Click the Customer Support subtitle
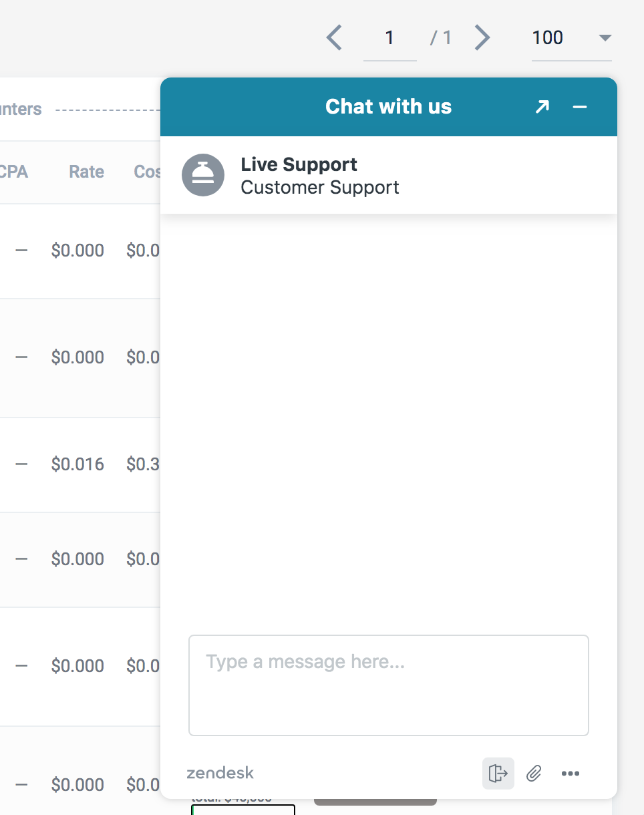The width and height of the screenshot is (644, 815). [320, 187]
